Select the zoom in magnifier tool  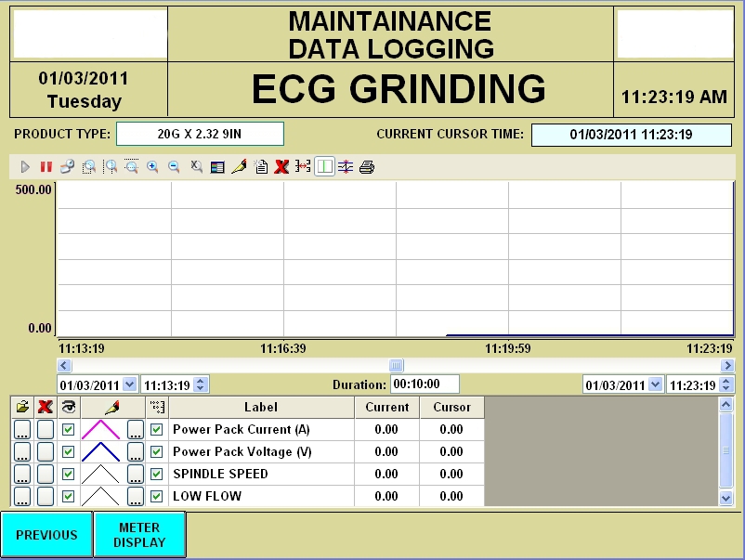click(151, 167)
